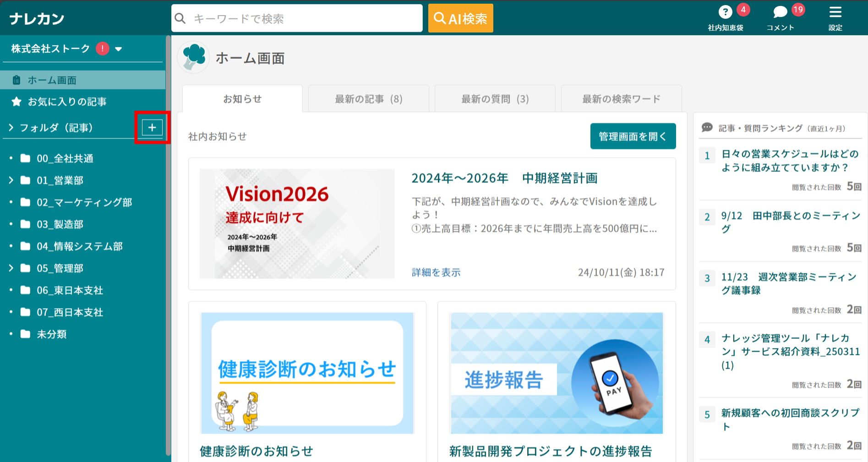
Task: Click the AI検索 button
Action: coord(460,18)
